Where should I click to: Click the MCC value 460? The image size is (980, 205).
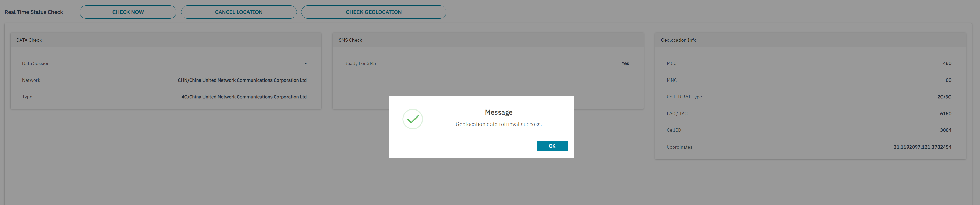point(947,64)
